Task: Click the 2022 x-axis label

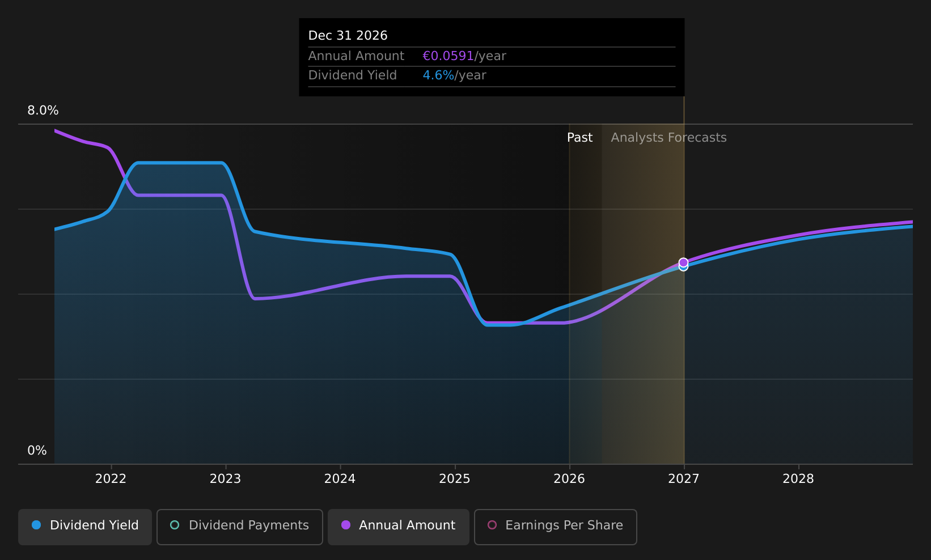Action: (111, 479)
